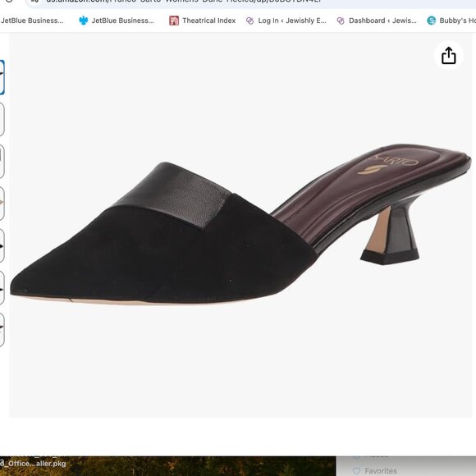This screenshot has height=476, width=476.
Task: Click the Amazon URL in address bar
Action: pos(184,1)
